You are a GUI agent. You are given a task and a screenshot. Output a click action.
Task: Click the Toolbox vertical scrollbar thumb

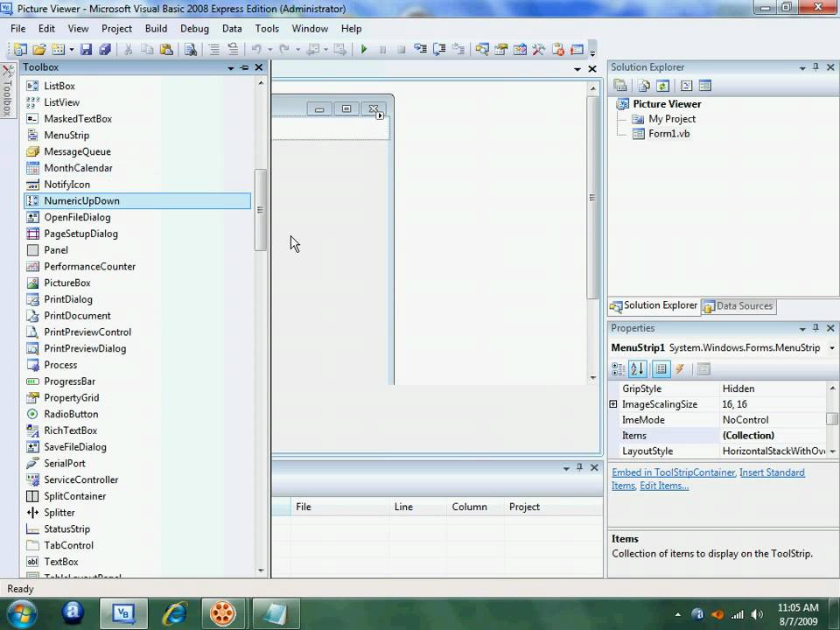coord(261,209)
